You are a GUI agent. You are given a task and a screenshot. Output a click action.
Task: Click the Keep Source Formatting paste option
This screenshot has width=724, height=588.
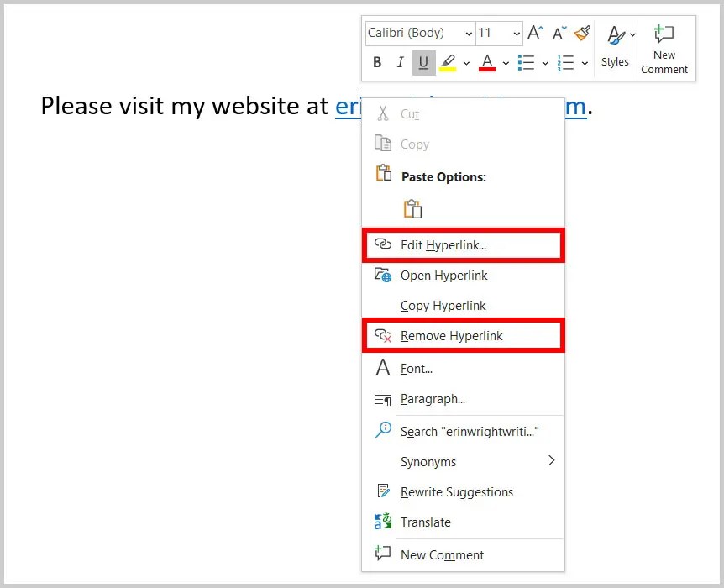click(412, 208)
